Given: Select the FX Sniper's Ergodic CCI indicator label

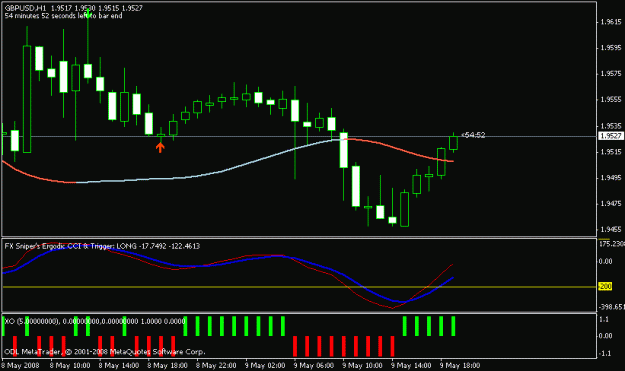Looking at the screenshot, I should (x=102, y=246).
